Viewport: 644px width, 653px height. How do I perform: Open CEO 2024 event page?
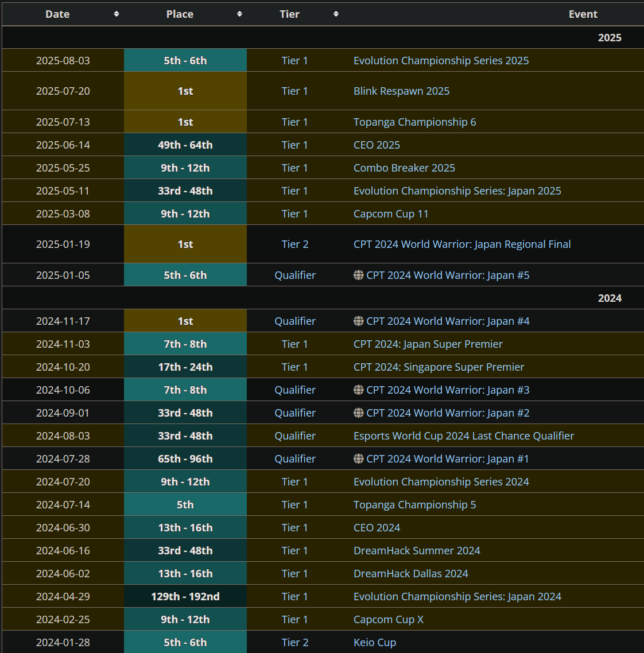coord(377,528)
